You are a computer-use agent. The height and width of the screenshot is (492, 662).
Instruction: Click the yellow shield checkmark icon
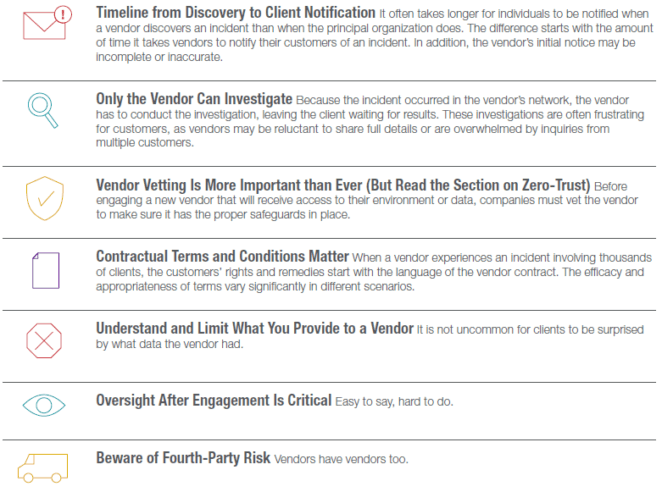point(45,198)
